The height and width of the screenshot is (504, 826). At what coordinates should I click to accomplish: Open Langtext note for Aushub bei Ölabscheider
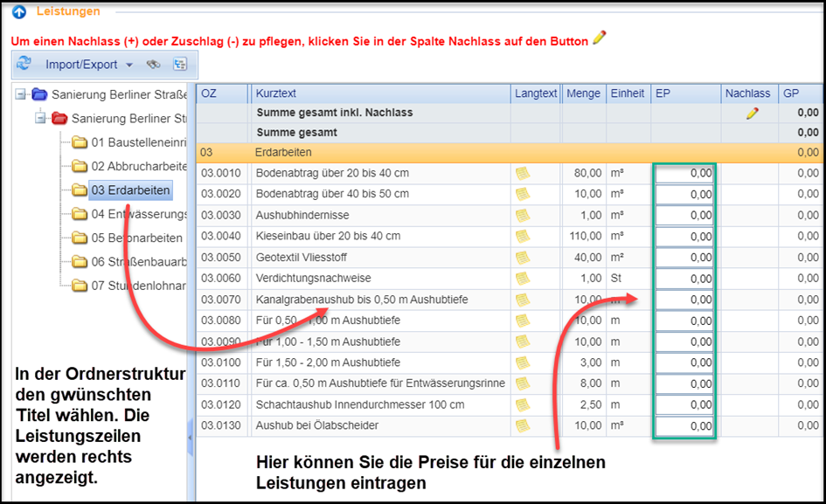coord(523,425)
